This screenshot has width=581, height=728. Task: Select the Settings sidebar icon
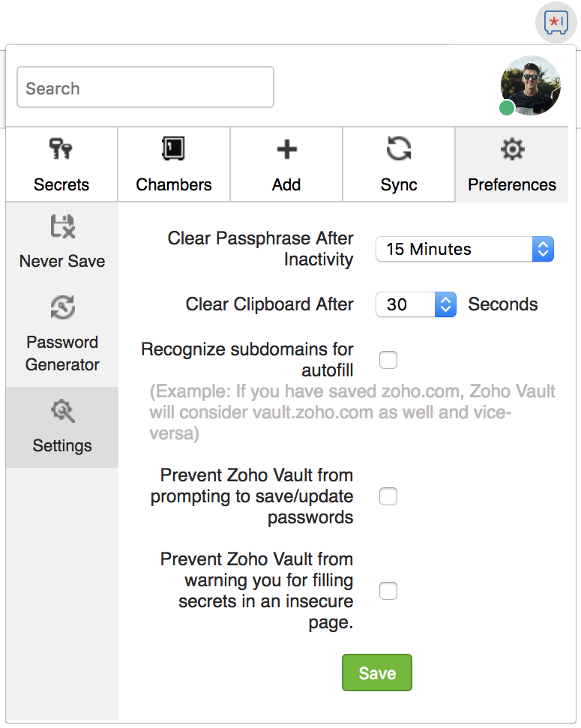point(62,411)
